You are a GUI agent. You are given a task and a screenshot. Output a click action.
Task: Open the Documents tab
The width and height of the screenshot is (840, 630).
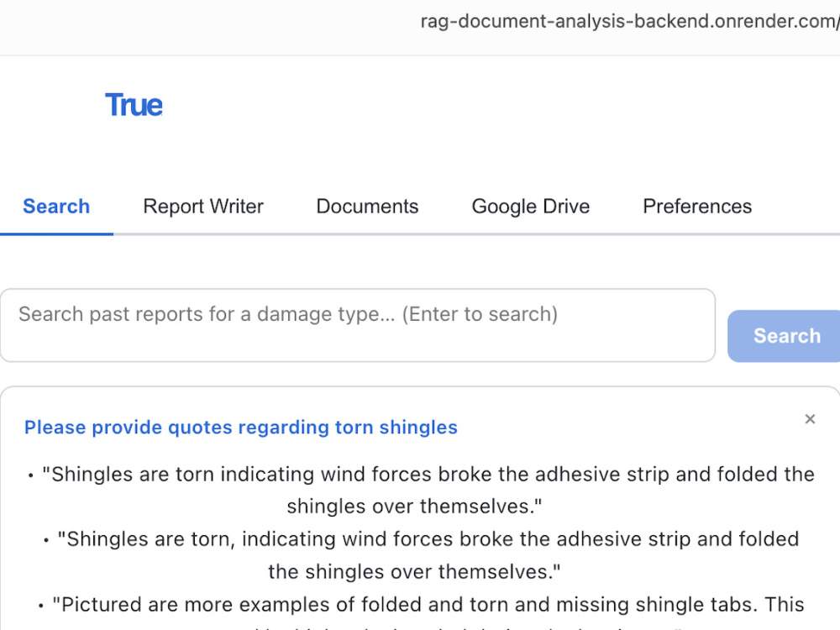pos(367,207)
